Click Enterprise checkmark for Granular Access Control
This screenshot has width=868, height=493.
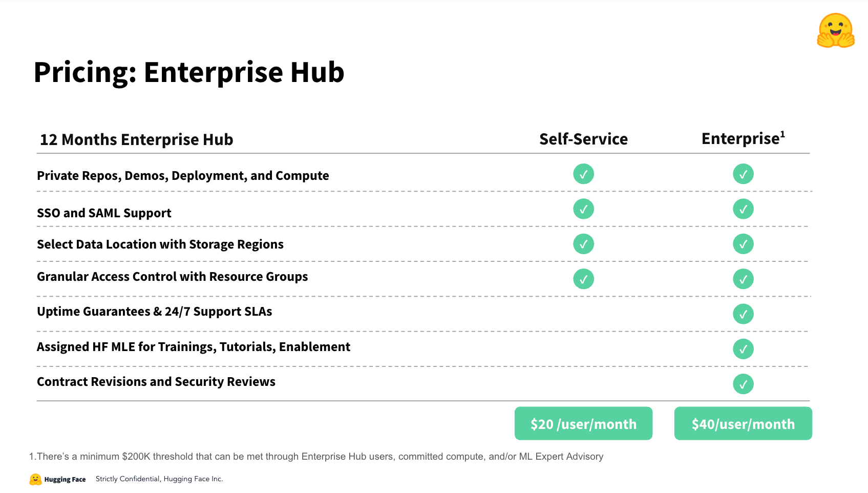coord(743,279)
